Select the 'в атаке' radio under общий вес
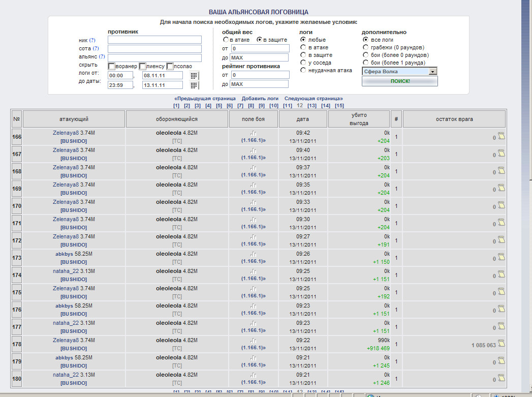Viewport: 532px width, 397px height. point(226,40)
